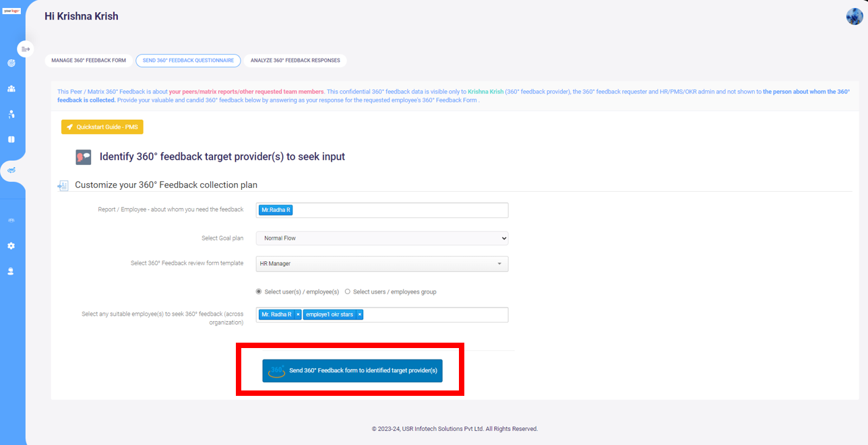Image resolution: width=868 pixels, height=445 pixels.
Task: Collapse the sidebar with the menu toggle icon
Action: (x=26, y=49)
